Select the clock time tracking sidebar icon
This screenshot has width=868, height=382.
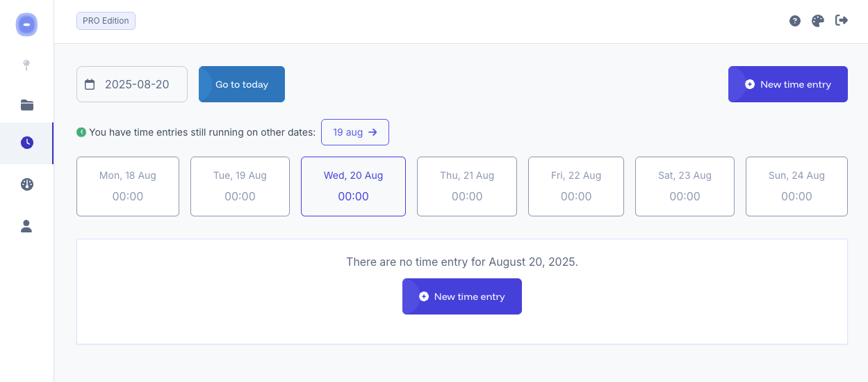coord(27,143)
